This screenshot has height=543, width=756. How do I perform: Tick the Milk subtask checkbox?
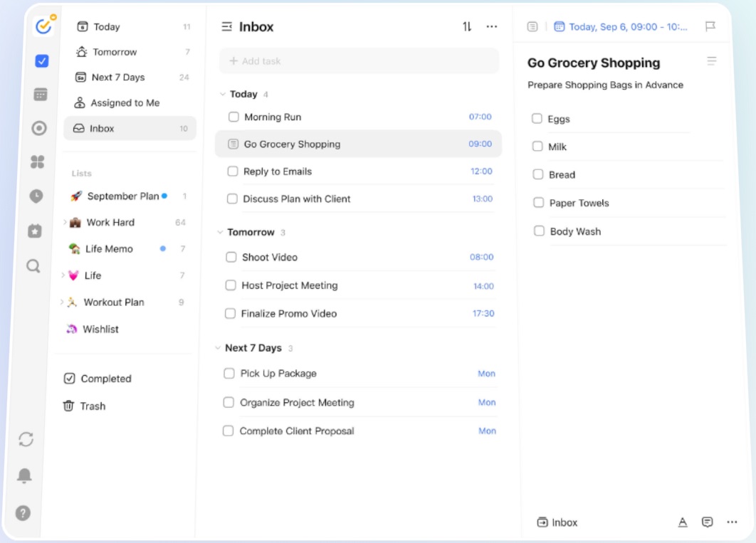pyautogui.click(x=537, y=146)
